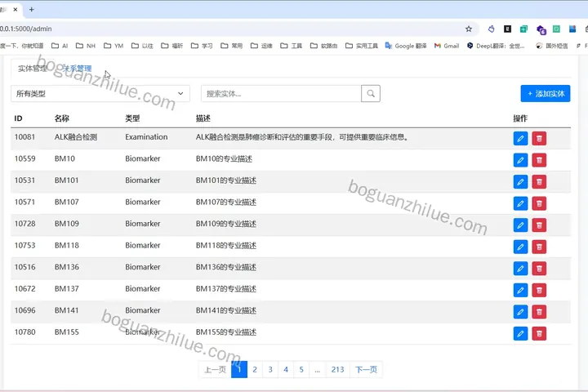Delete the BM137 entity
Image resolution: width=588 pixels, height=392 pixels.
(539, 290)
